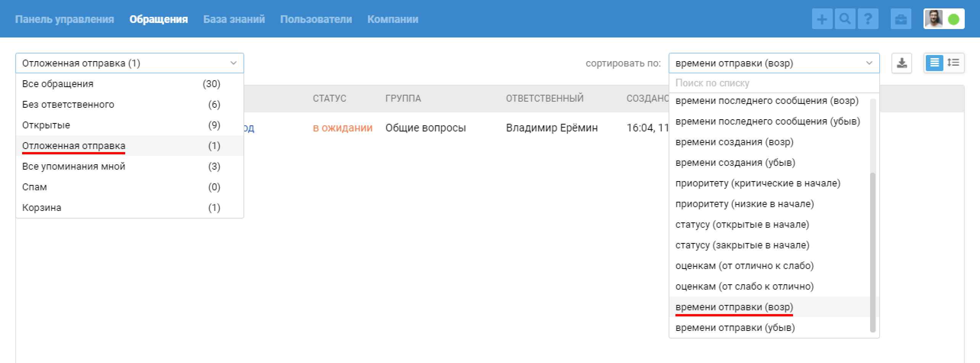This screenshot has height=363, width=980.
Task: Select the Без ответственного filter
Action: [130, 104]
